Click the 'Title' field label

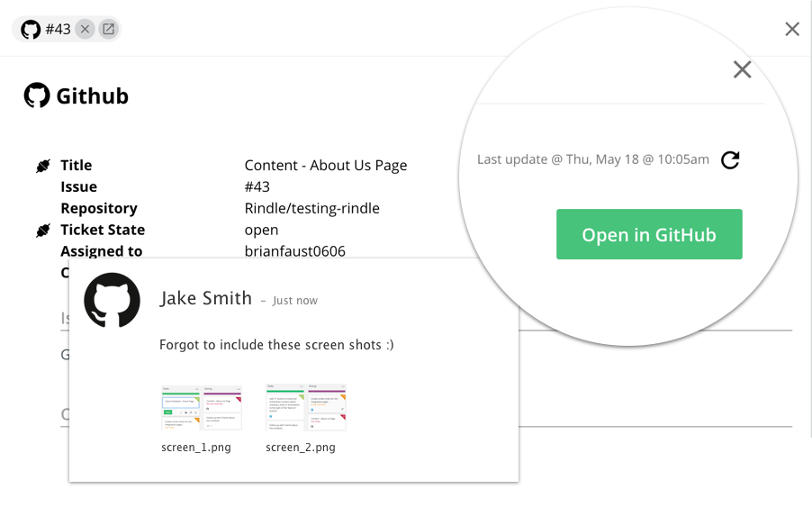[x=77, y=165]
